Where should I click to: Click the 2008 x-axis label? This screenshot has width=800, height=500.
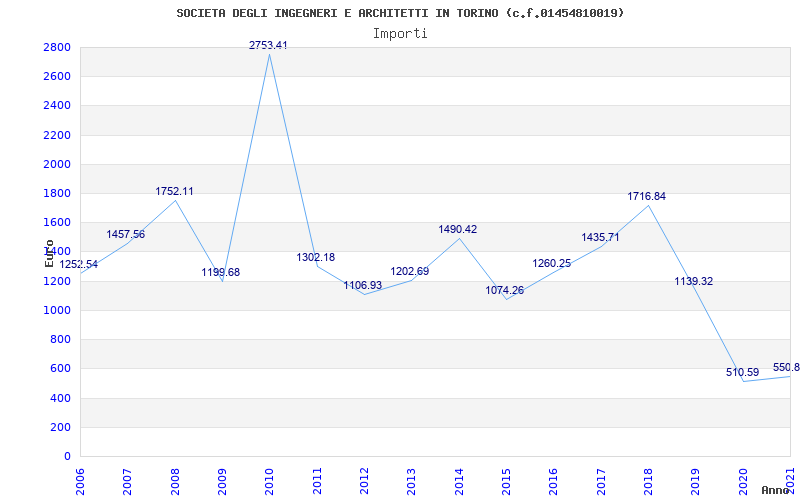coord(175,481)
